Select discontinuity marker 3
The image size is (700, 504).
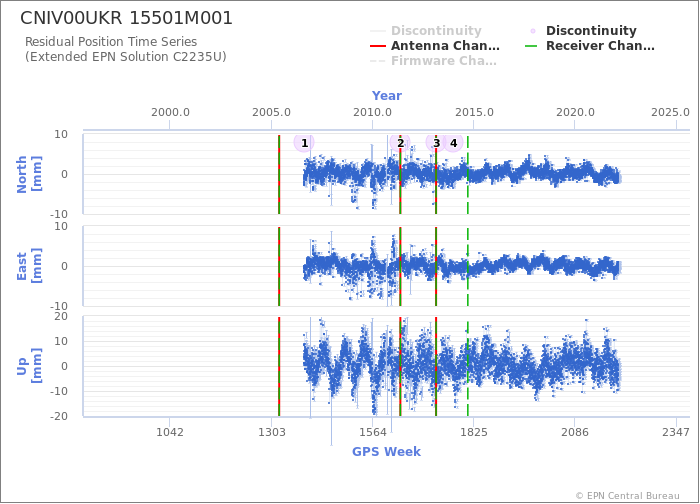(436, 143)
